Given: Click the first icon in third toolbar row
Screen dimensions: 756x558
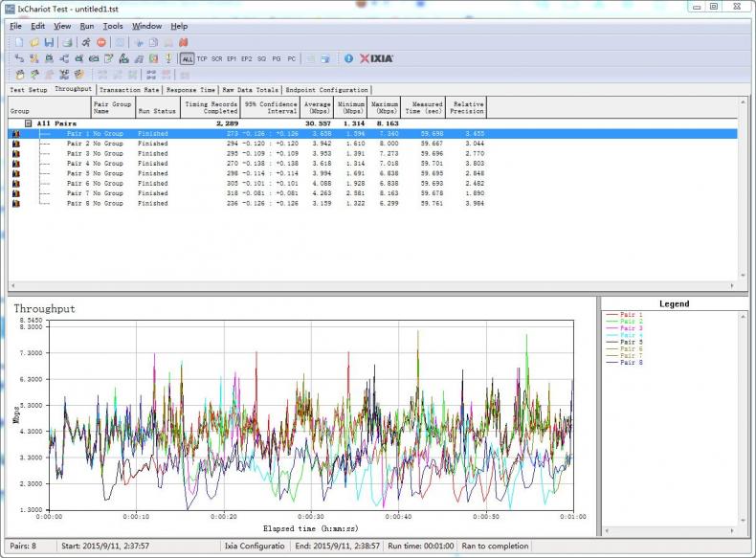Looking at the screenshot, I should tap(20, 75).
